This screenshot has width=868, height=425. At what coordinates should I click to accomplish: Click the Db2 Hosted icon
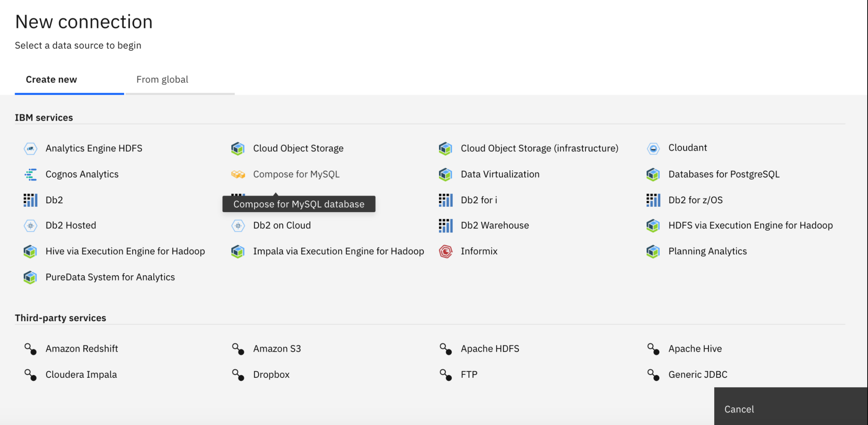coord(30,226)
